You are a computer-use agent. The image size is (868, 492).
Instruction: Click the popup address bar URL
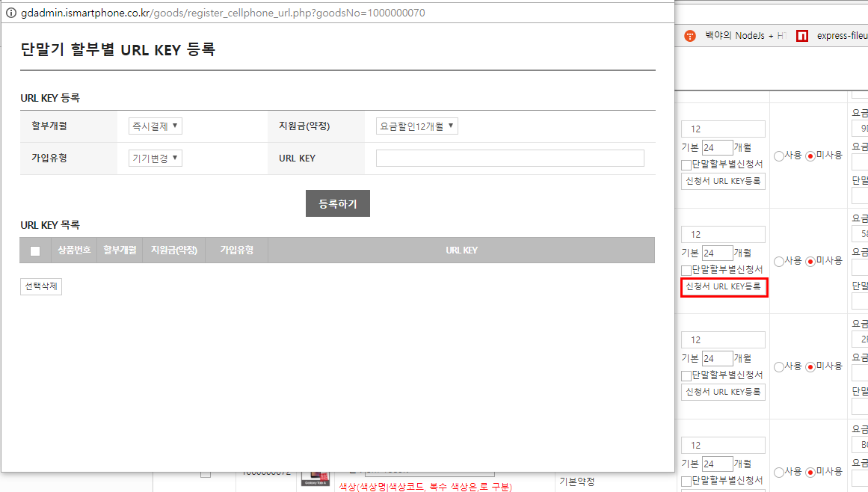tap(223, 13)
